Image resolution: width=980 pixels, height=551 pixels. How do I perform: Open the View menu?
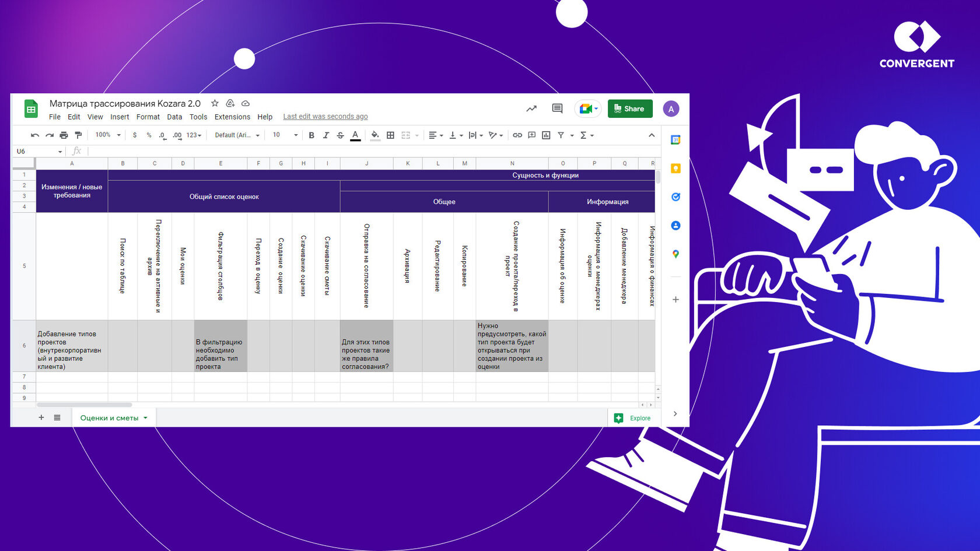coord(95,117)
